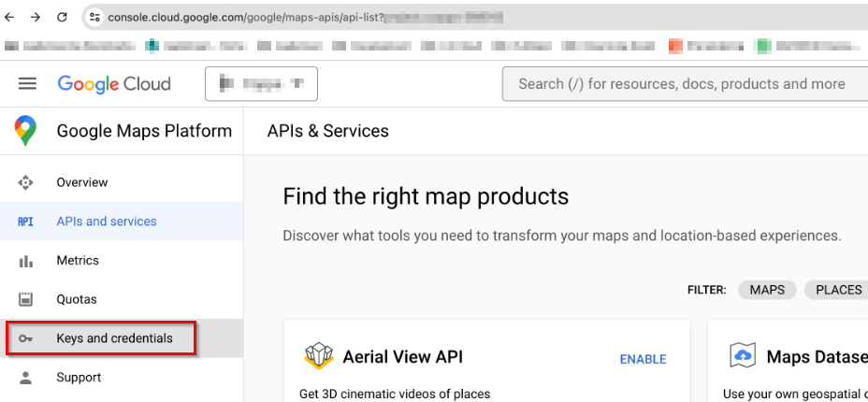Click the Google Maps pin logo
Screen dimensions: 868x402
tap(25, 131)
